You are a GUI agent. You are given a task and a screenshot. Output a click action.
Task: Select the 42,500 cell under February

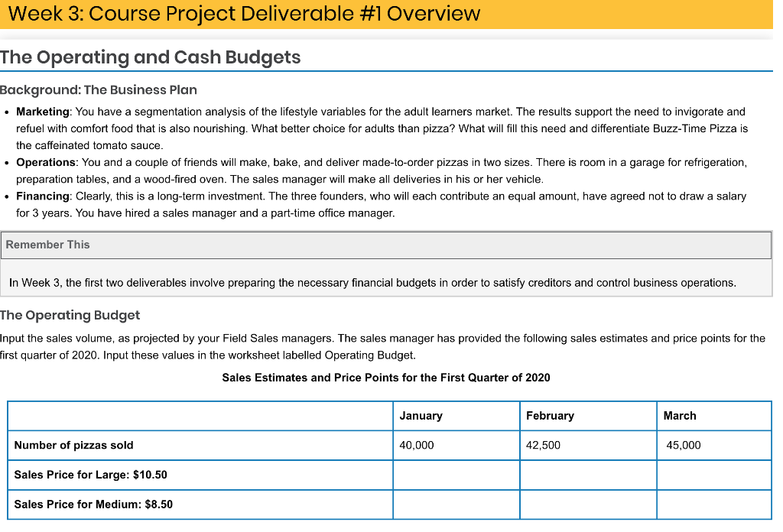[542, 445]
